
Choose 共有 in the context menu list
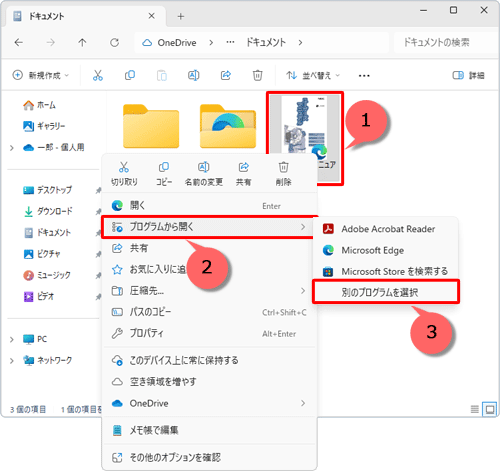point(209,248)
